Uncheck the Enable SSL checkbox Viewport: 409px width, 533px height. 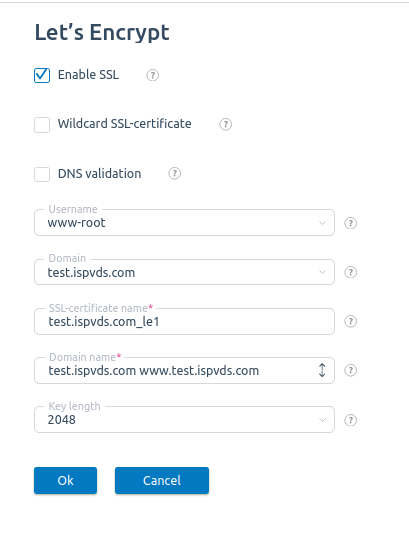point(42,75)
